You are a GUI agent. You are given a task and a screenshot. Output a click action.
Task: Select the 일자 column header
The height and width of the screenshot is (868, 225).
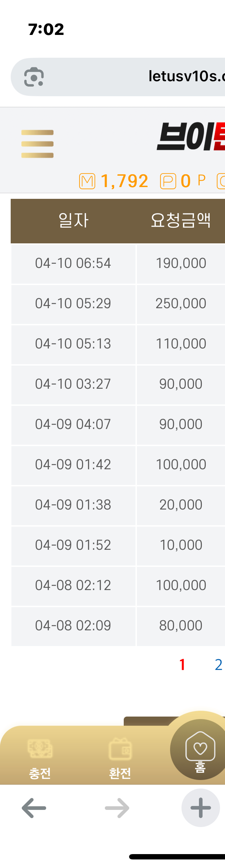click(73, 220)
